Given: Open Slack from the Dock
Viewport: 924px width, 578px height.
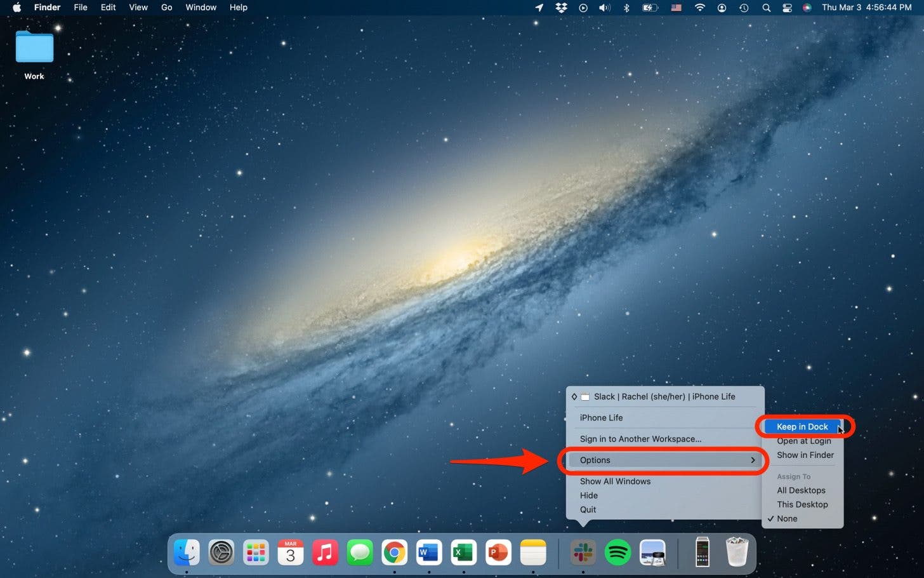Looking at the screenshot, I should [x=583, y=553].
